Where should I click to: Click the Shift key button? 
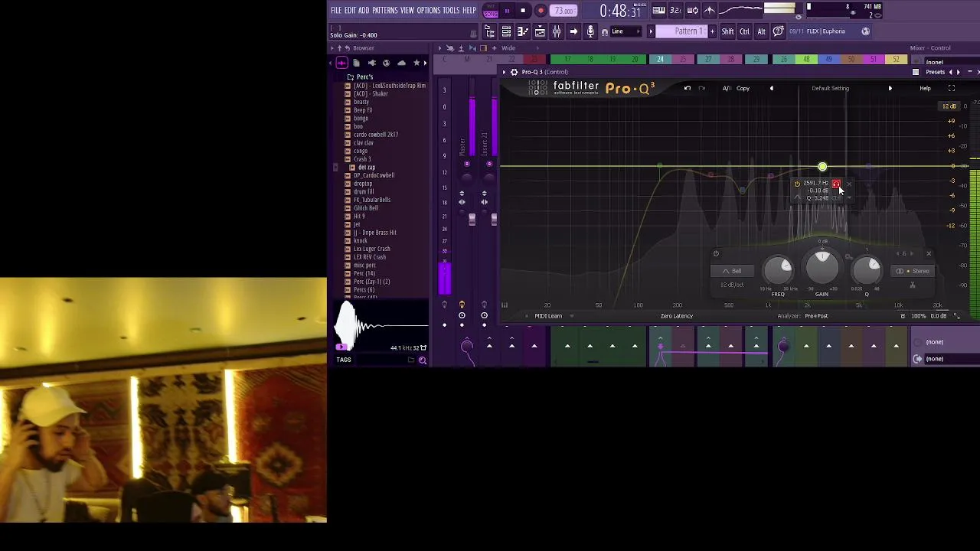click(x=727, y=31)
